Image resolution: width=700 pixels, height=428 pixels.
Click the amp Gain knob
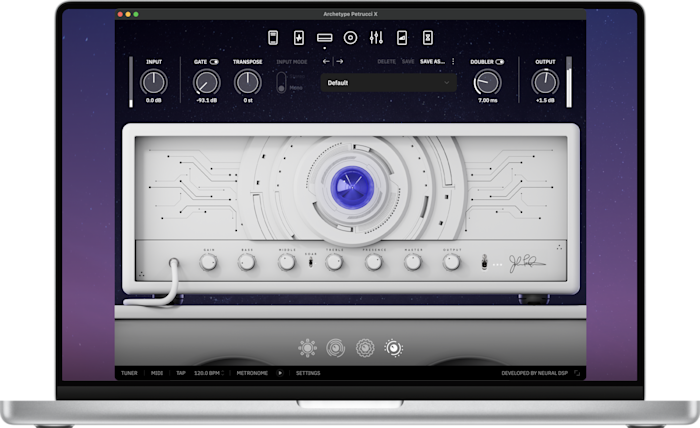(208, 262)
